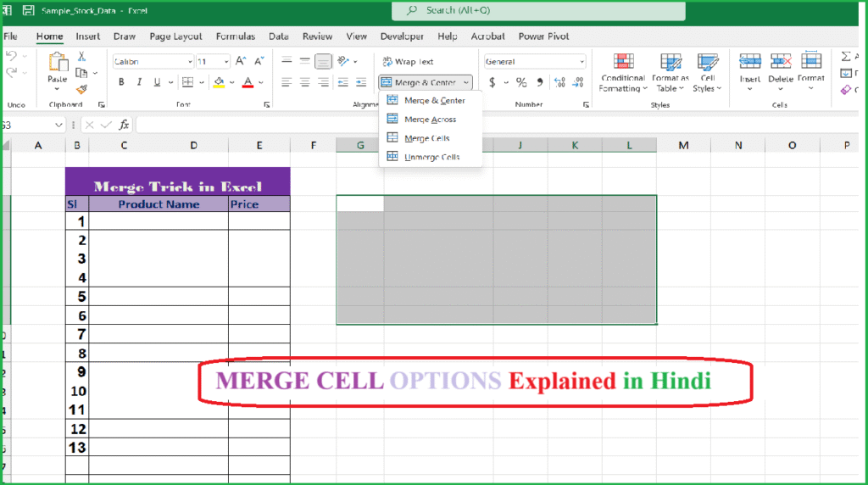The width and height of the screenshot is (868, 485).
Task: Open Merge & Center dropdown arrow
Action: 466,82
